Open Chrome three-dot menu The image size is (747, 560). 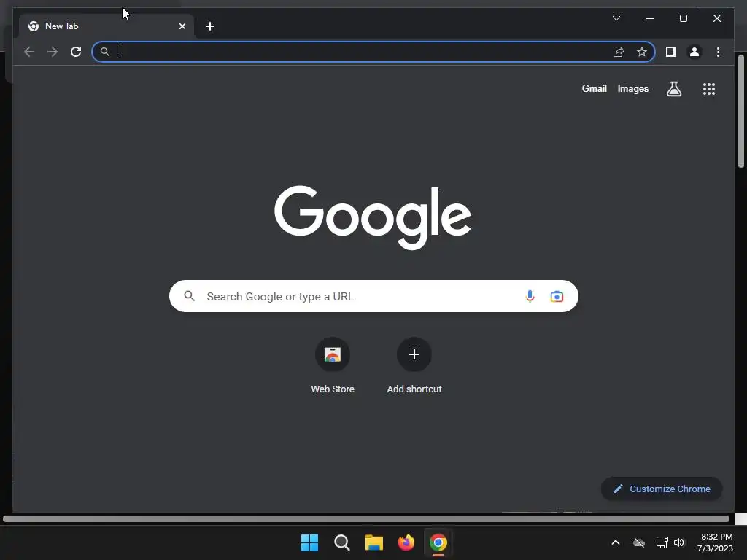coord(718,52)
